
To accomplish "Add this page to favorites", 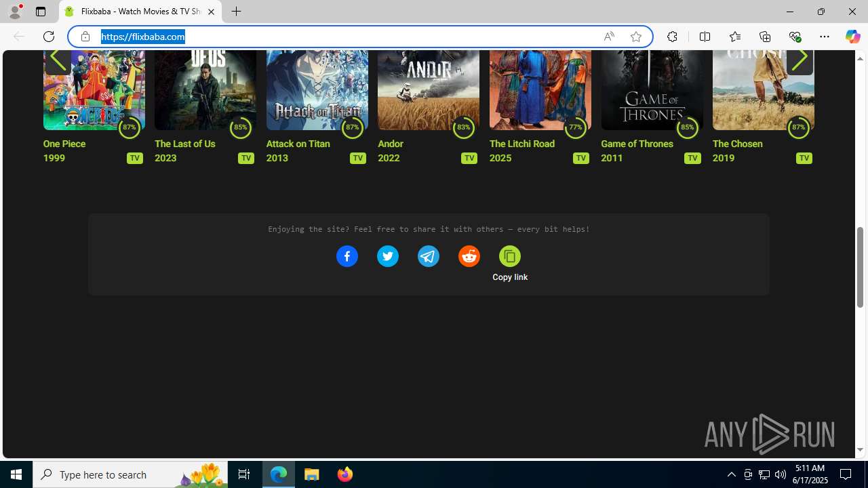I will click(636, 37).
